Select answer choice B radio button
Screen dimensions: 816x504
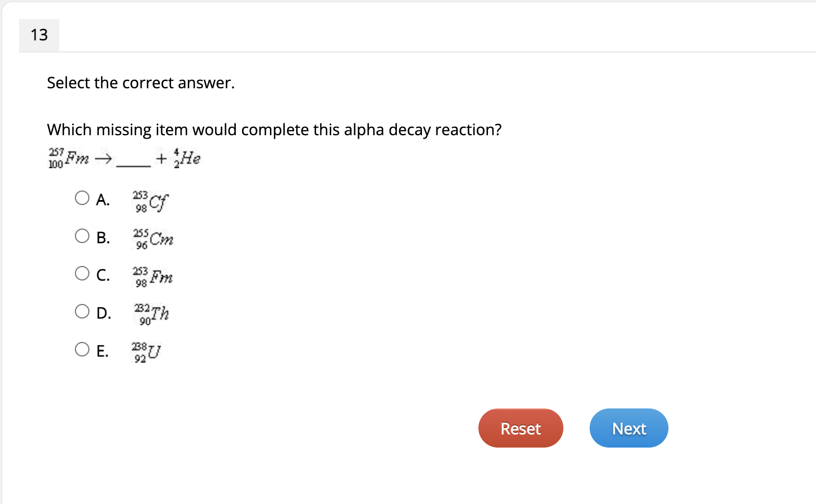[x=82, y=236]
